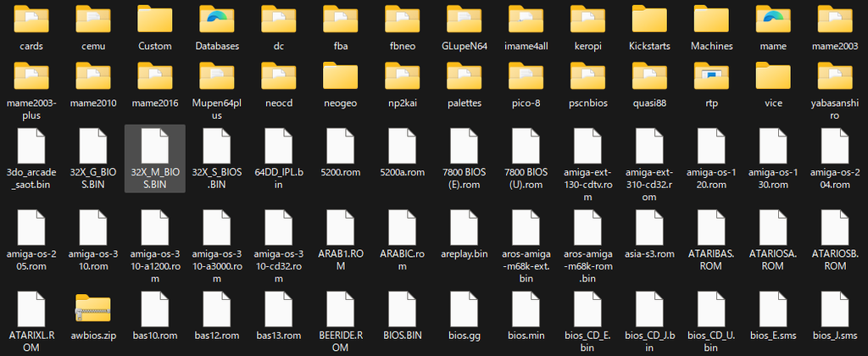
Task: Click the mame2003-plus folder
Action: click(x=31, y=90)
